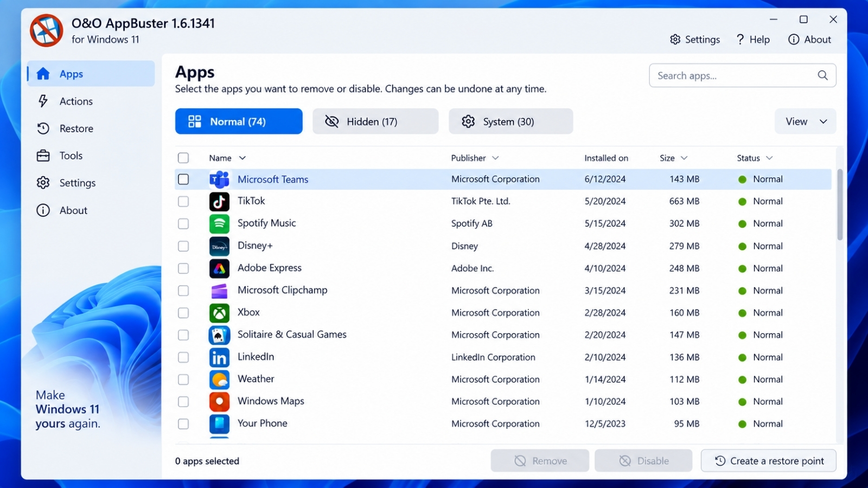Screen dimensions: 868x488
Task: Switch to the System (30) tab
Action: 510,121
